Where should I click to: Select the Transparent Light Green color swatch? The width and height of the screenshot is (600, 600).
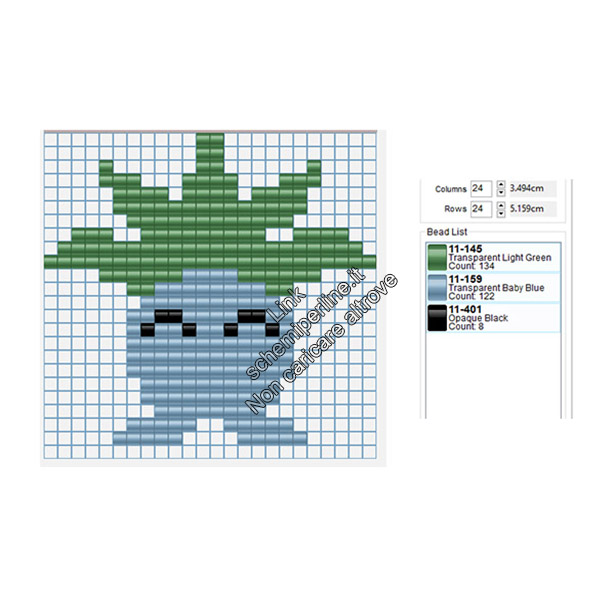click(437, 257)
